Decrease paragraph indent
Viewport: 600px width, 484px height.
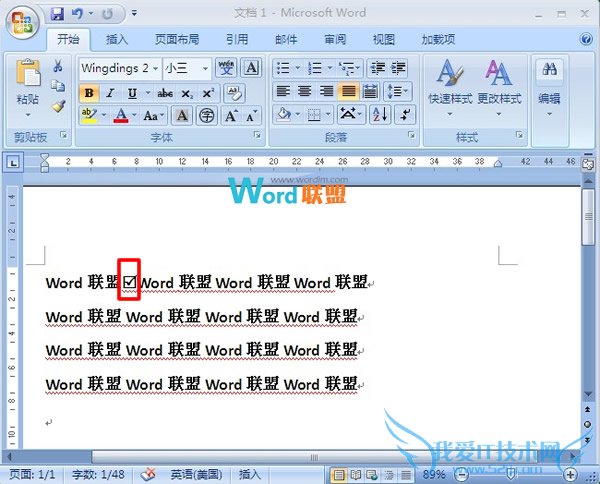pos(377,68)
